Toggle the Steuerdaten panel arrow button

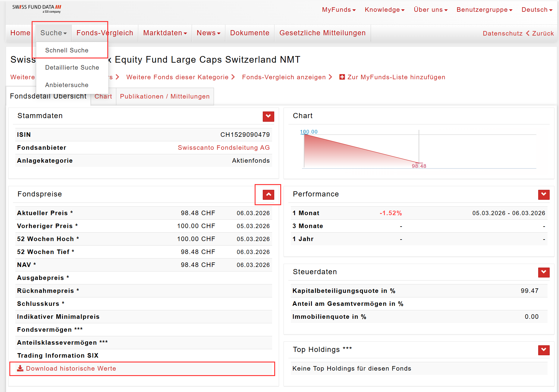(544, 272)
